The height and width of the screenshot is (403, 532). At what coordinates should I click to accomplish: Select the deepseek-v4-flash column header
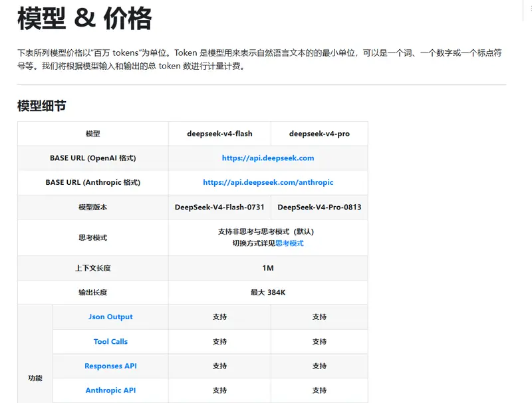click(219, 134)
